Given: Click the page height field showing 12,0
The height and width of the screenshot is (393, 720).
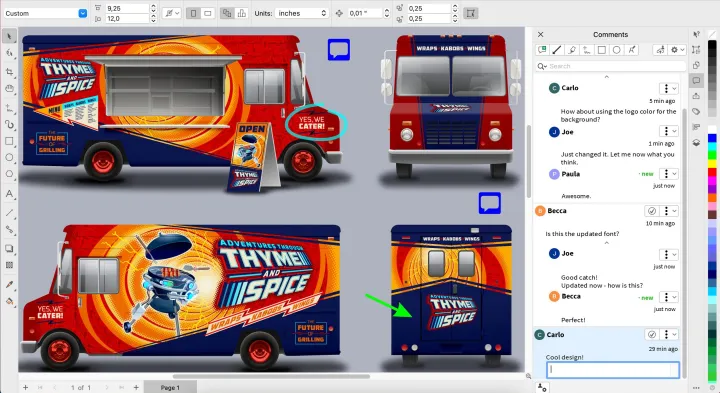Looking at the screenshot, I should click(x=127, y=19).
